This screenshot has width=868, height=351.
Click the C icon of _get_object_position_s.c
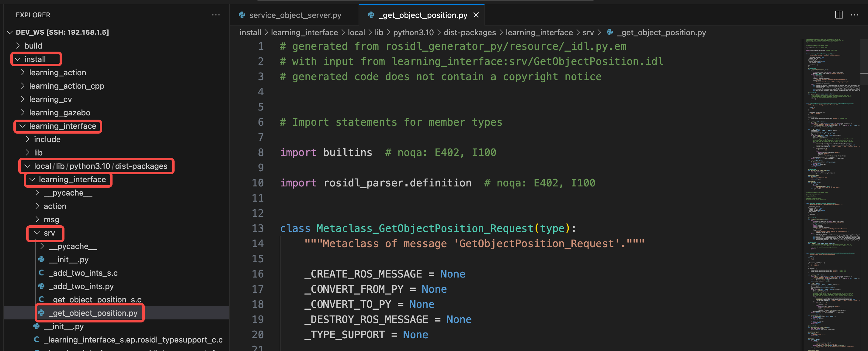pyautogui.click(x=41, y=299)
